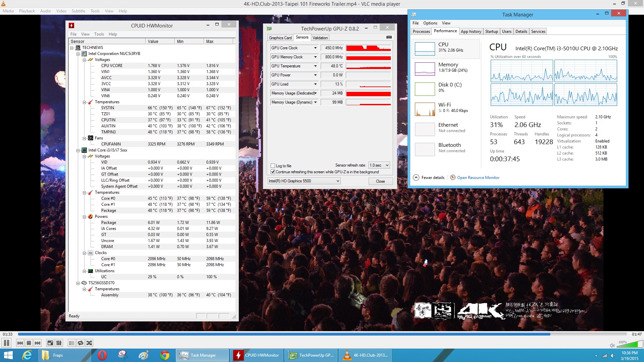Collapse the Fans group in HWMonitor
The image size is (644, 362).
coord(84,138)
